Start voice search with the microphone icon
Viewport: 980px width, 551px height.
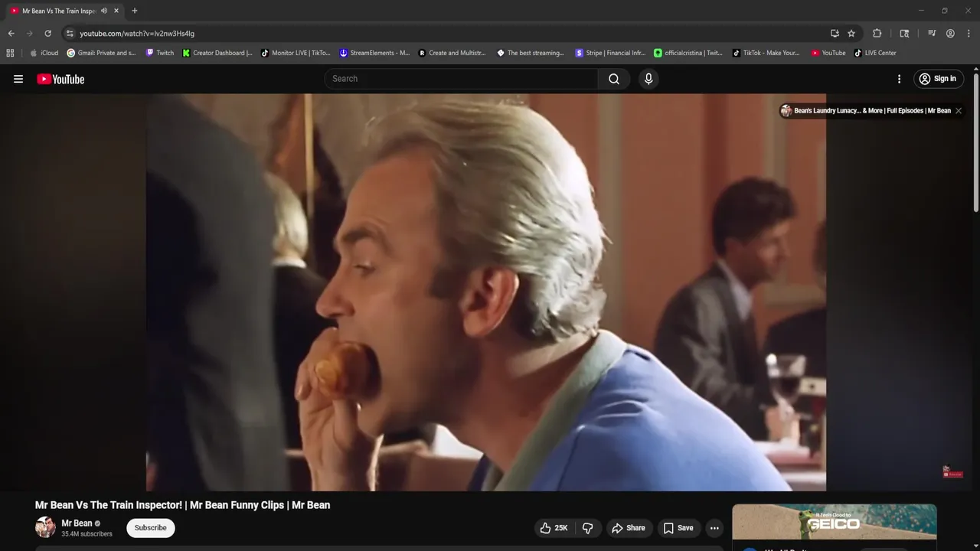[648, 79]
